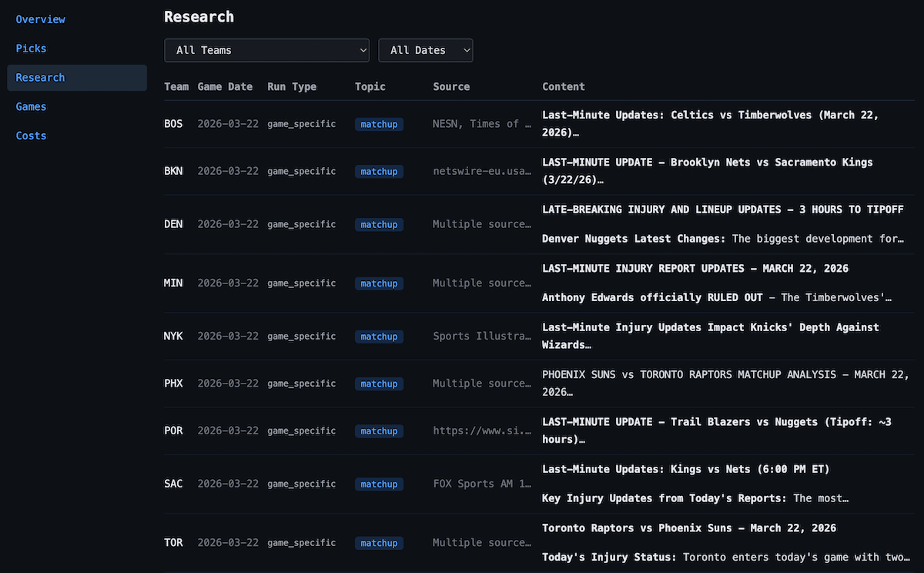Select the Research sidebar entry

(40, 77)
